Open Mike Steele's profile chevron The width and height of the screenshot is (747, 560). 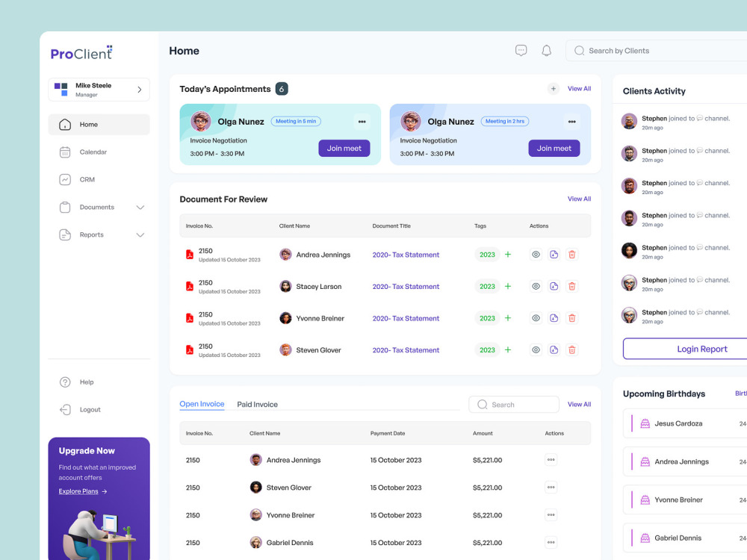140,89
